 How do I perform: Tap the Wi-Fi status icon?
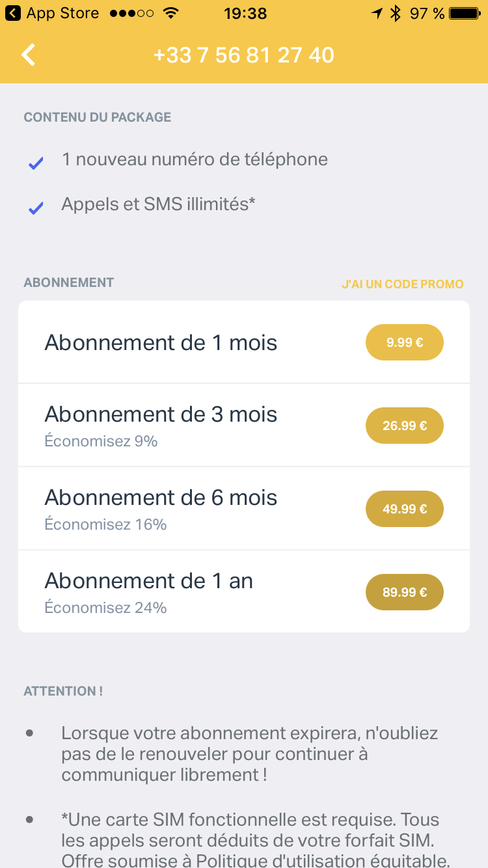pyautogui.click(x=172, y=13)
